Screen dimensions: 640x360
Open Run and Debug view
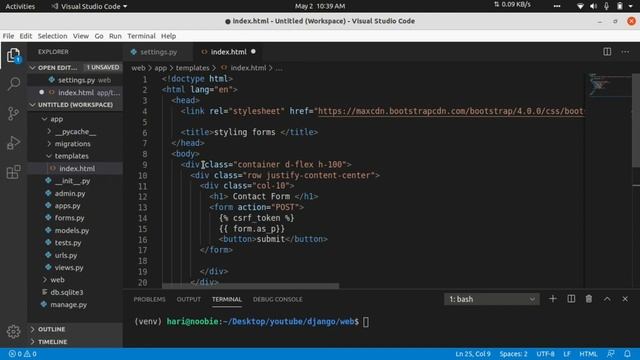pos(13,142)
